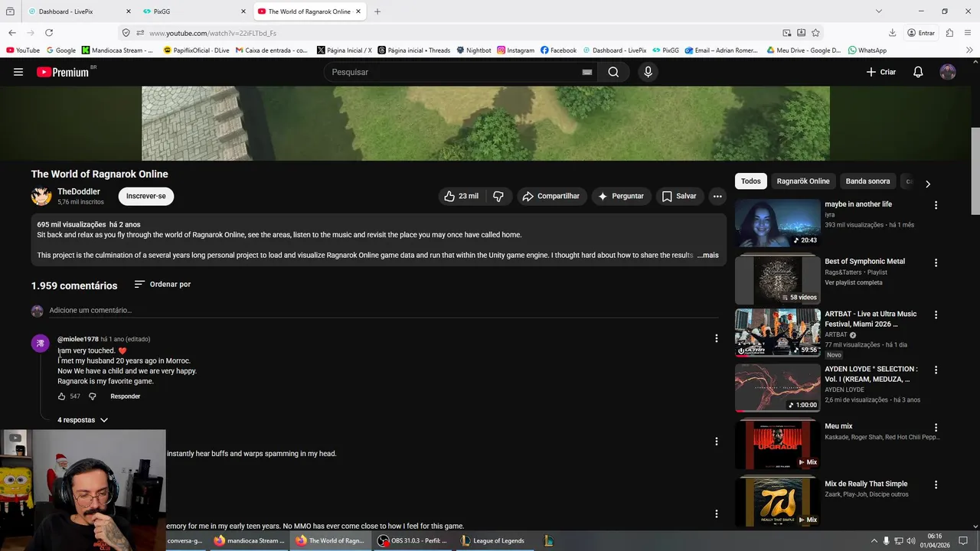The height and width of the screenshot is (551, 980).
Task: Expand the 4 respostas replies
Action: click(83, 420)
